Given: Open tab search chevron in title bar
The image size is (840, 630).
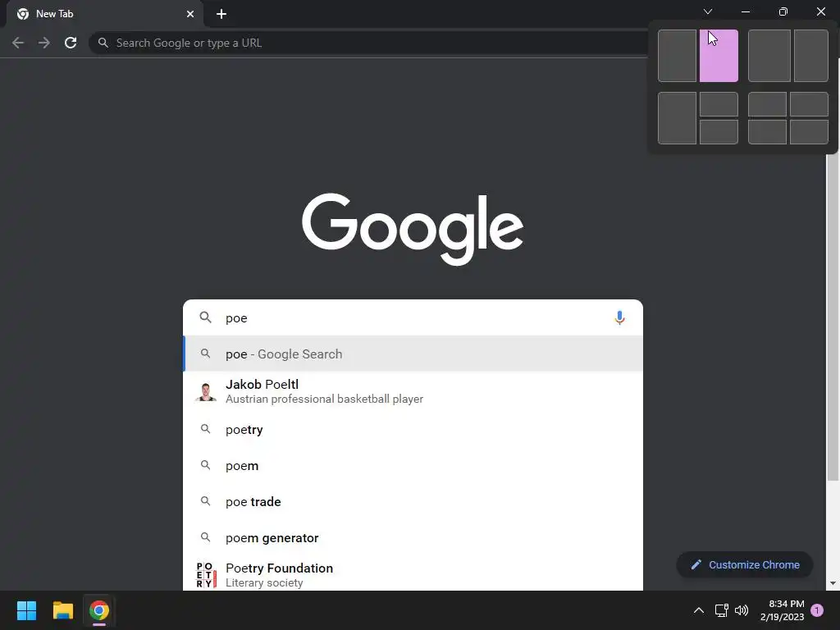Looking at the screenshot, I should tap(708, 11).
